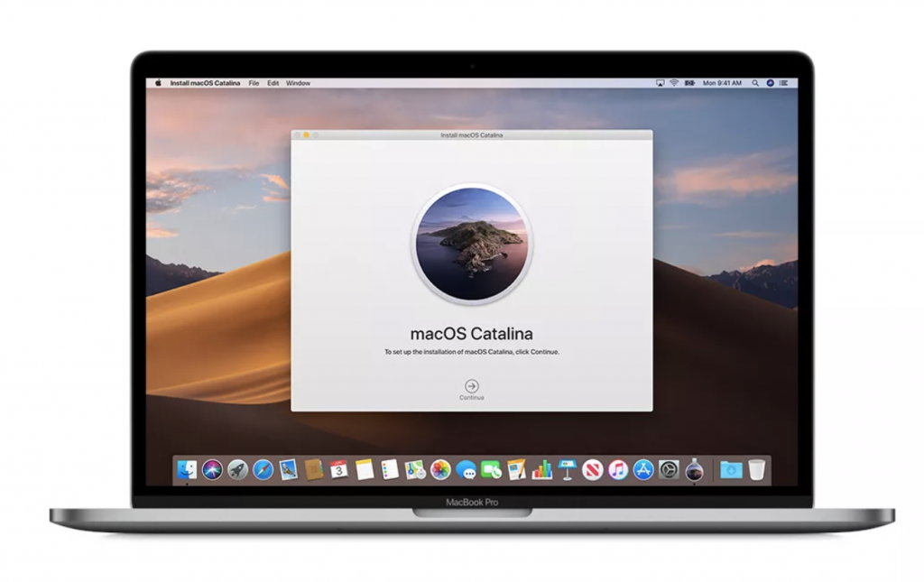Open the Window menu
Screen dimensions: 924x582
[298, 83]
